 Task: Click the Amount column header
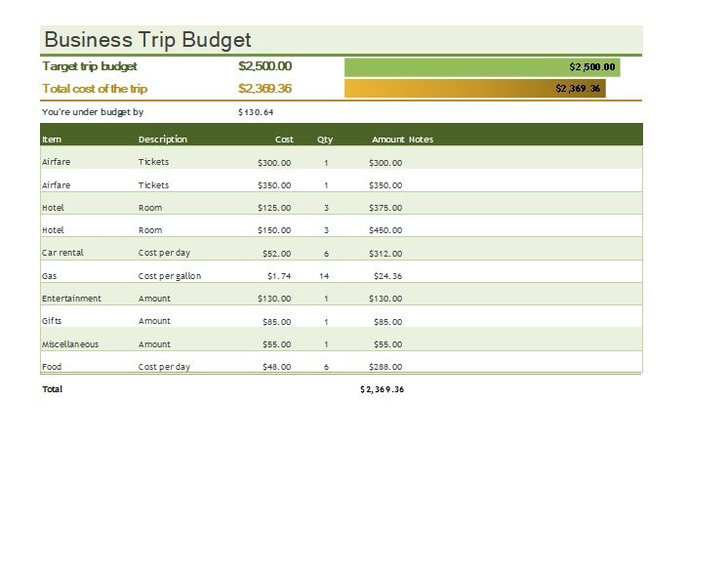(387, 140)
